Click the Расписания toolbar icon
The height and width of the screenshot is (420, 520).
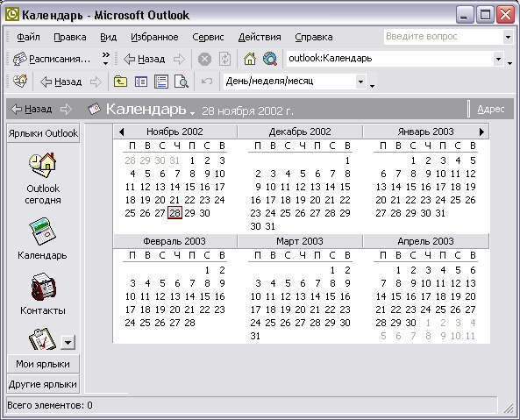point(19,59)
